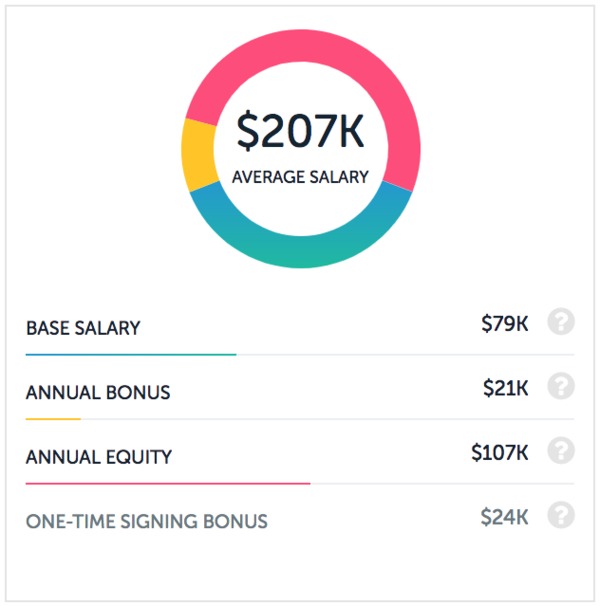Click the blue base salary progress bar

(x=131, y=354)
